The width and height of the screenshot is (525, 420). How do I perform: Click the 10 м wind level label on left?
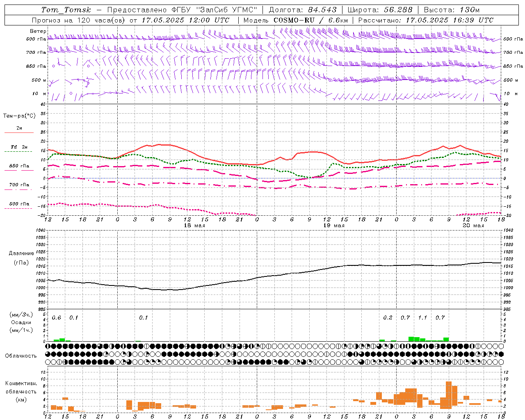[39, 94]
